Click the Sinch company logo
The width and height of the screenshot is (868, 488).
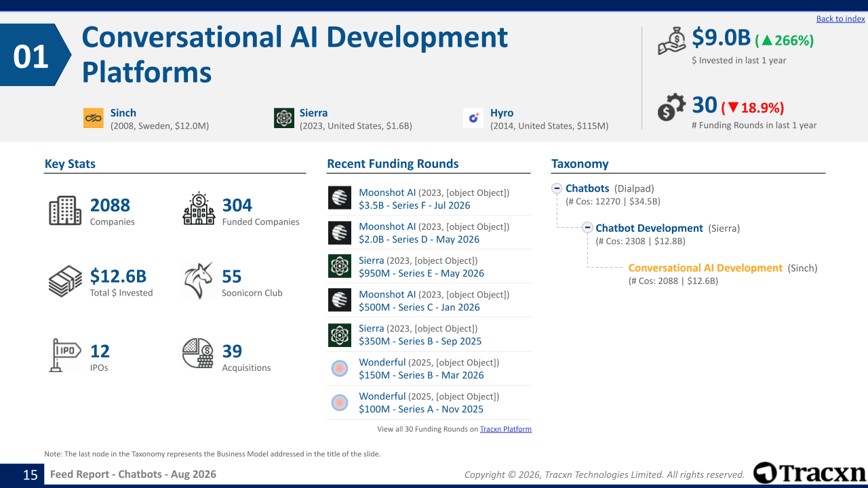click(94, 118)
